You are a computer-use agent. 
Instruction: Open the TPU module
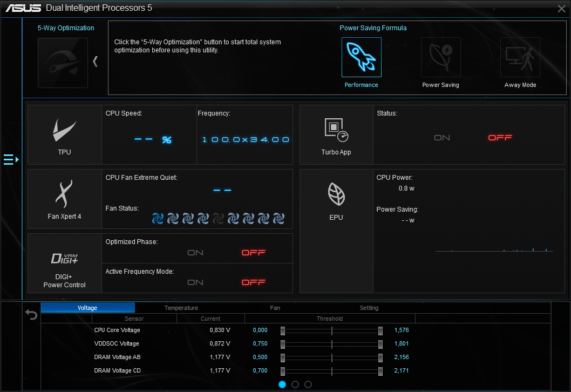(64, 135)
